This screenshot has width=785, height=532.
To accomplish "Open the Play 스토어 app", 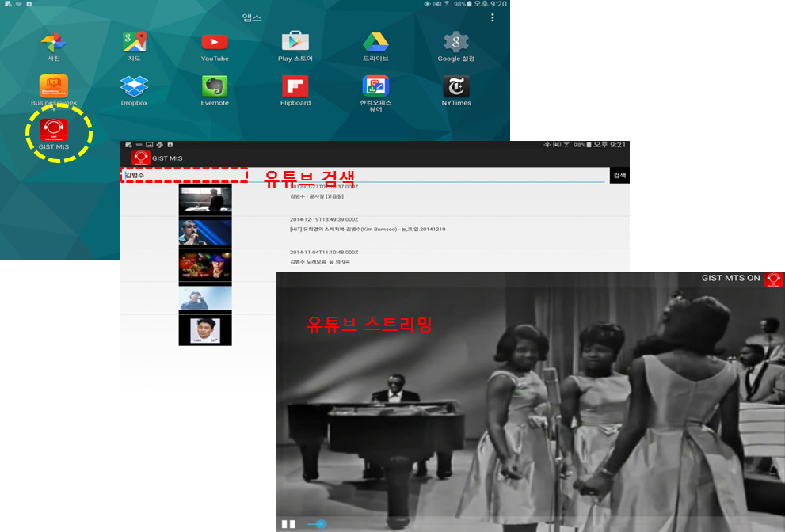I will tap(295, 44).
